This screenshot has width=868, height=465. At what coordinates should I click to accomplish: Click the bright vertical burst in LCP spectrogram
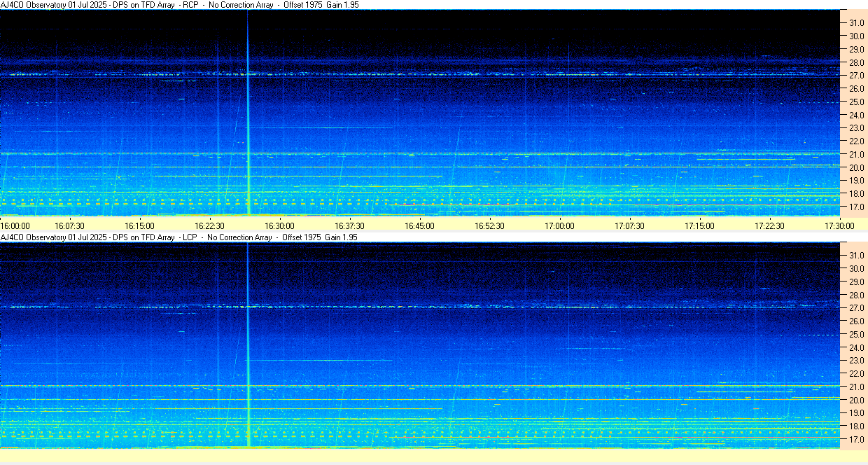coord(248,345)
